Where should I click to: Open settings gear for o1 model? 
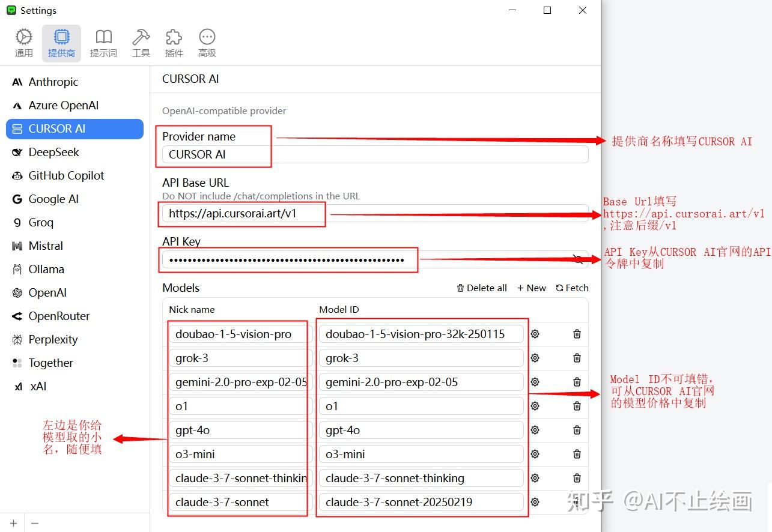(x=535, y=406)
